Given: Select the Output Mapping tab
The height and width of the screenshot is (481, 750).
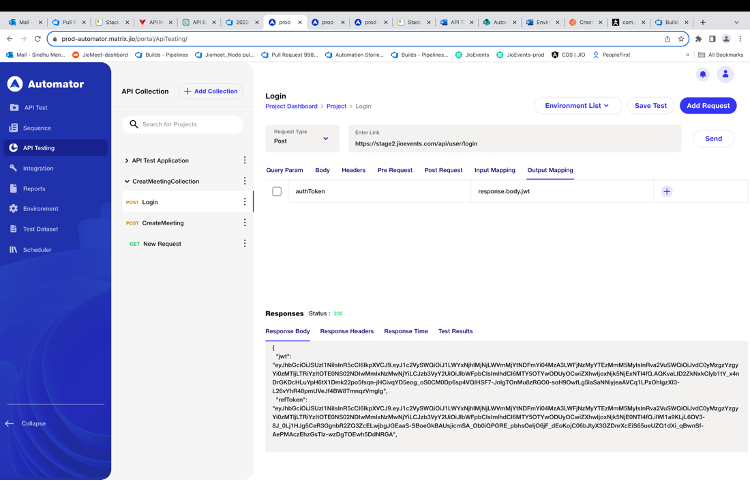Looking at the screenshot, I should pos(550,170).
